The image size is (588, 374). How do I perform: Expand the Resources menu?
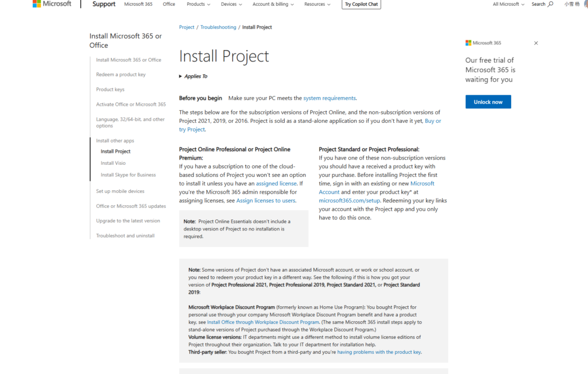click(x=317, y=4)
